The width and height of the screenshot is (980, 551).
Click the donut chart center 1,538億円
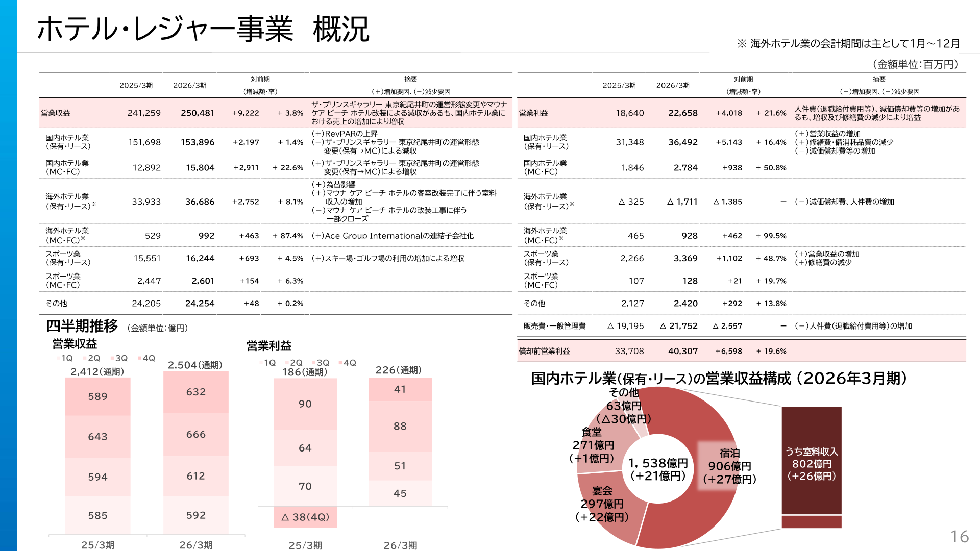(658, 469)
